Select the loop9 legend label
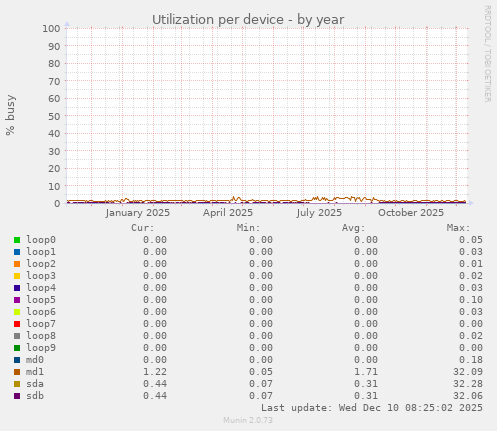497x431 pixels. (x=41, y=348)
